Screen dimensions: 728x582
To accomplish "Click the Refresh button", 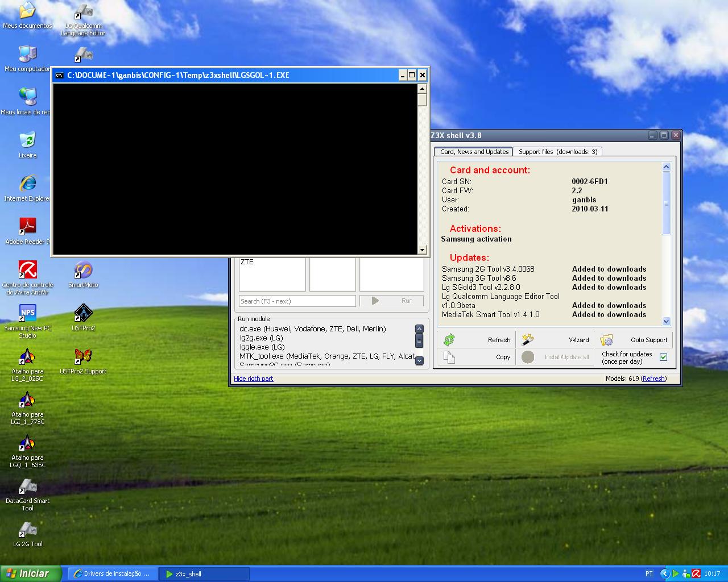I will [476, 340].
